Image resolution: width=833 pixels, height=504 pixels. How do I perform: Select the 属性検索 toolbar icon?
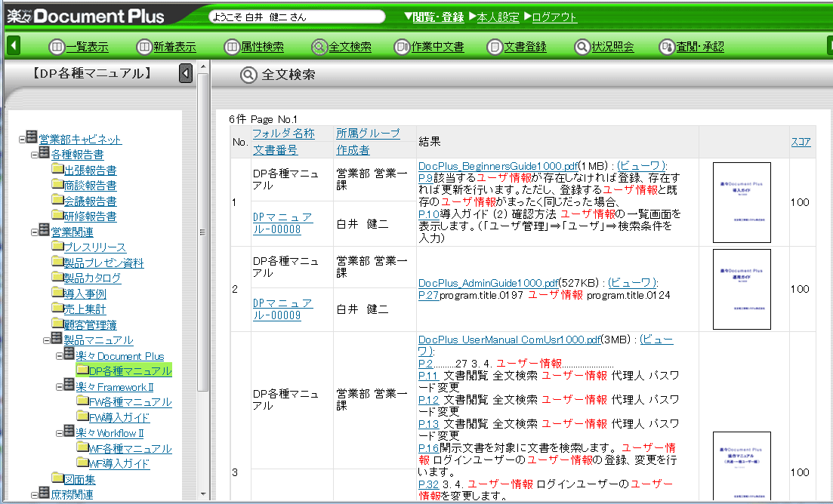pyautogui.click(x=232, y=47)
